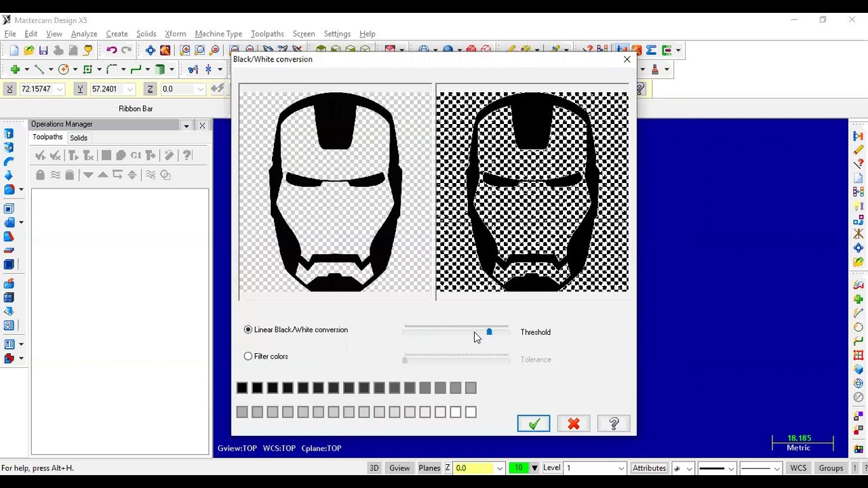Open the ribbon bar Z value dropdown
The image size is (868, 488).
[200, 89]
